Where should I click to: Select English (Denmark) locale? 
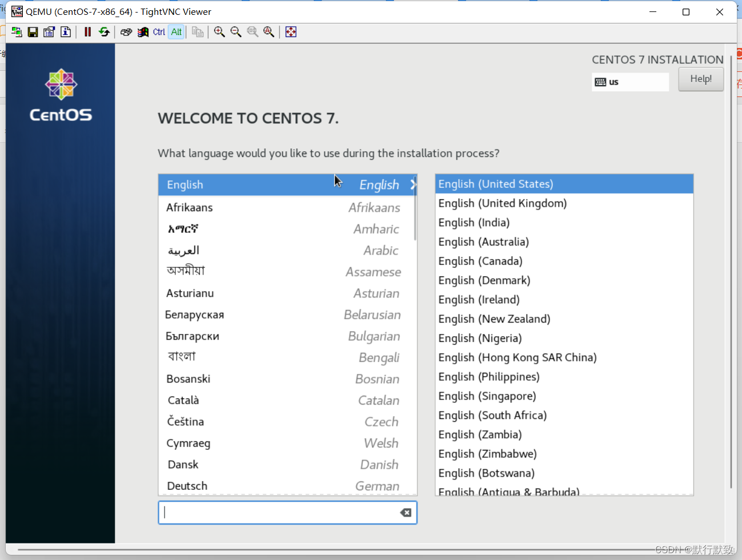564,280
